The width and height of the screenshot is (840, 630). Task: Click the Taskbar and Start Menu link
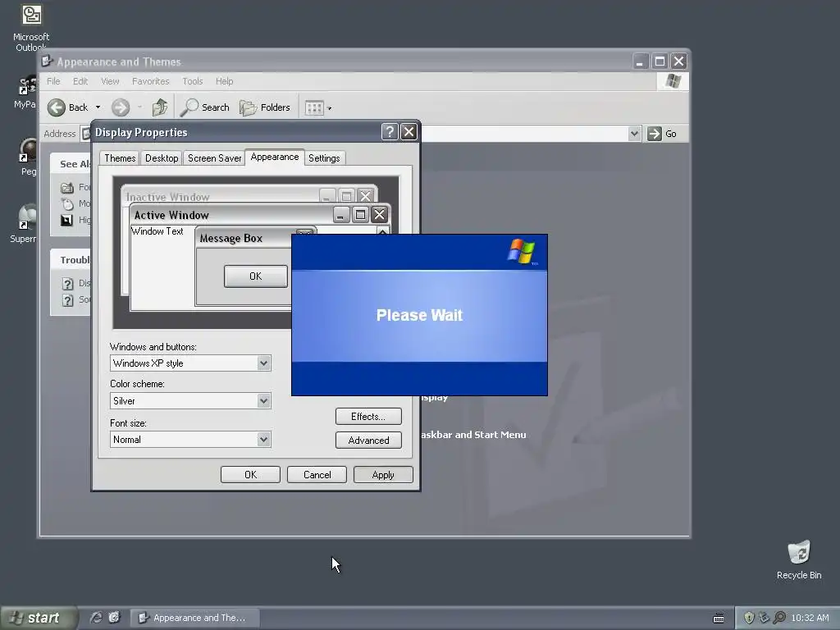tap(473, 435)
